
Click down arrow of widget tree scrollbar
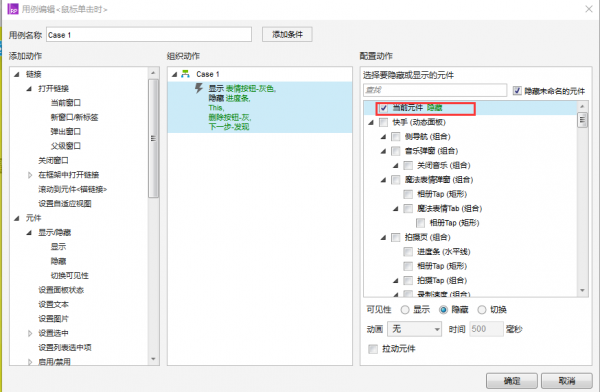582,291
